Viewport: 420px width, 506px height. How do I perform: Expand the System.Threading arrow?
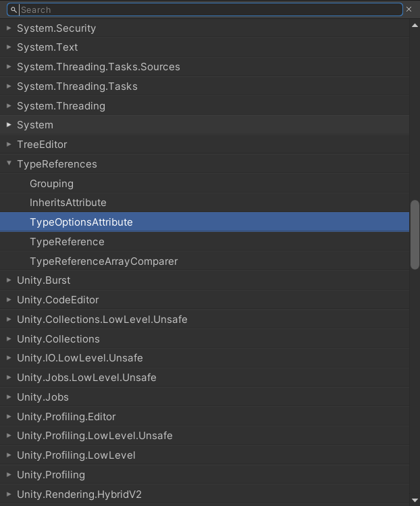[x=9, y=106]
